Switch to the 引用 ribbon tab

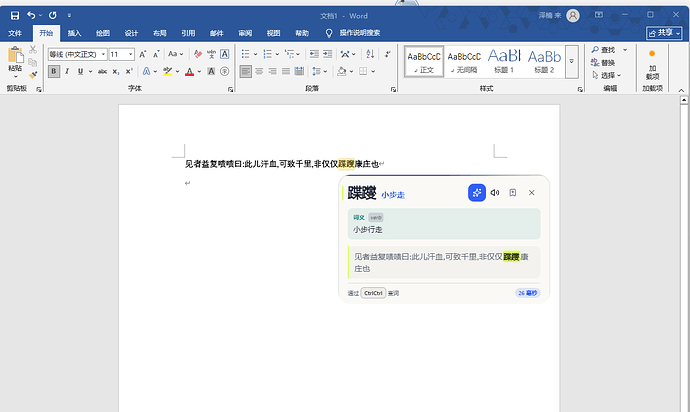188,33
